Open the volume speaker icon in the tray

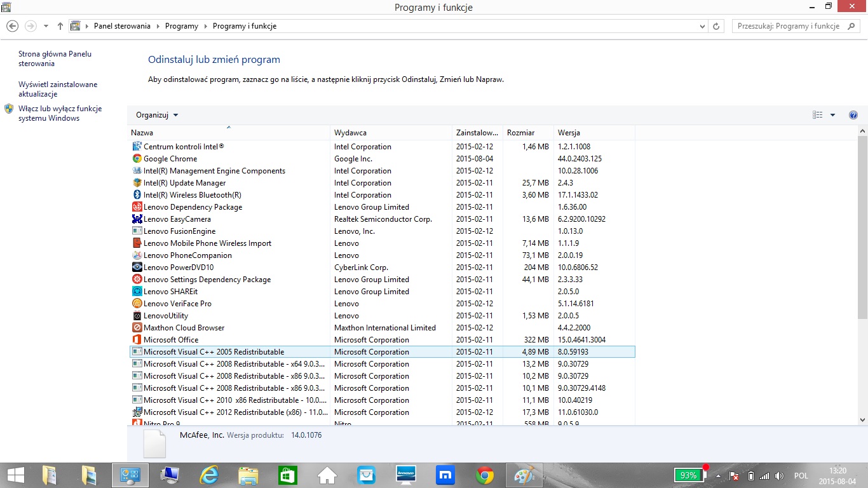click(x=780, y=476)
